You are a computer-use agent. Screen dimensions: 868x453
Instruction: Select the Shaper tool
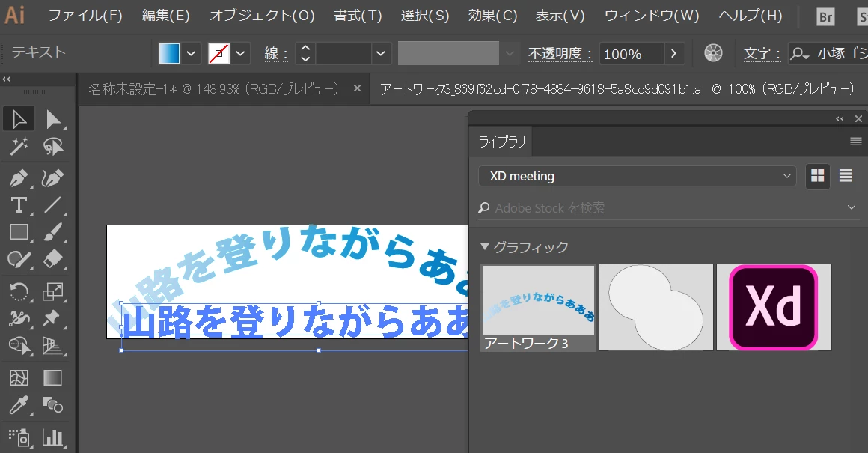(x=19, y=259)
